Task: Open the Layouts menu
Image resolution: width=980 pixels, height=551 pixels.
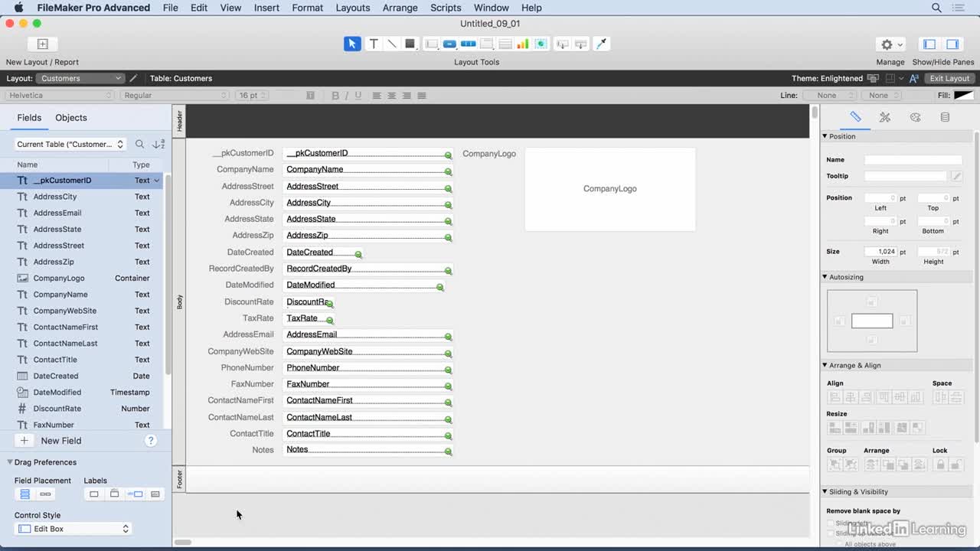Action: 353,8
